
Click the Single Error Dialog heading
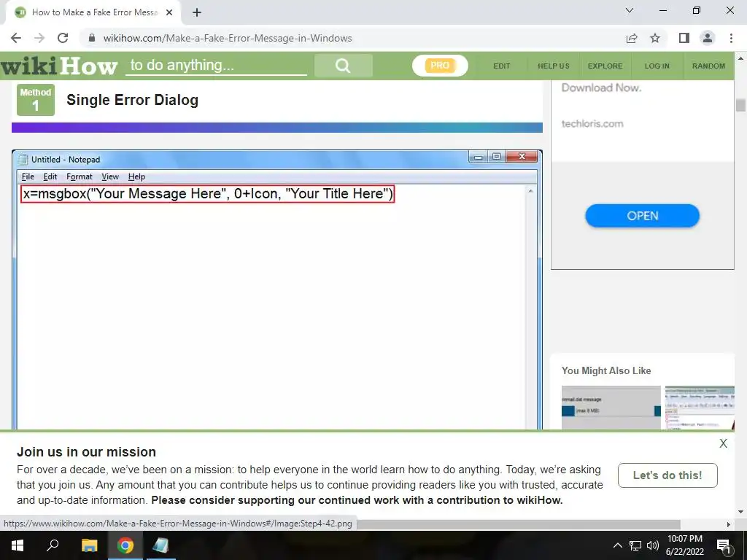(x=133, y=100)
